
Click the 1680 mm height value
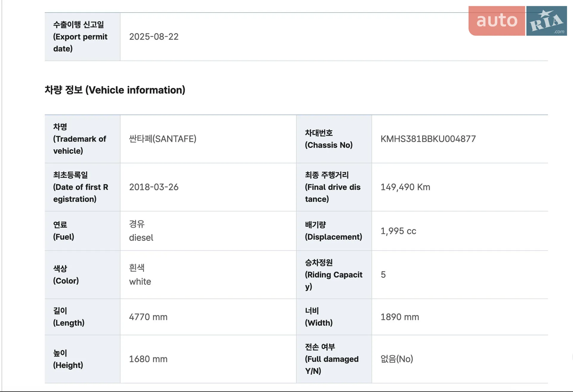pyautogui.click(x=148, y=359)
